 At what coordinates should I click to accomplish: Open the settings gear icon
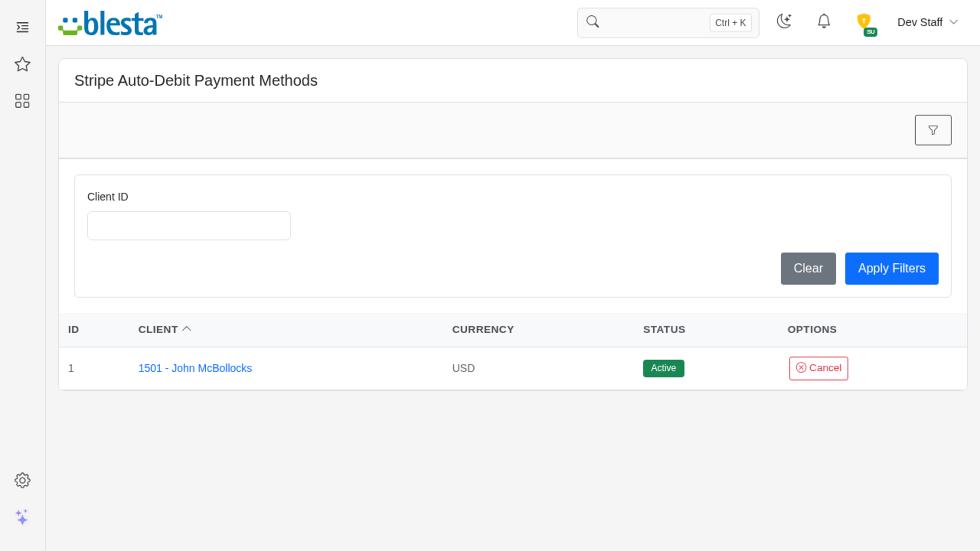coord(22,480)
